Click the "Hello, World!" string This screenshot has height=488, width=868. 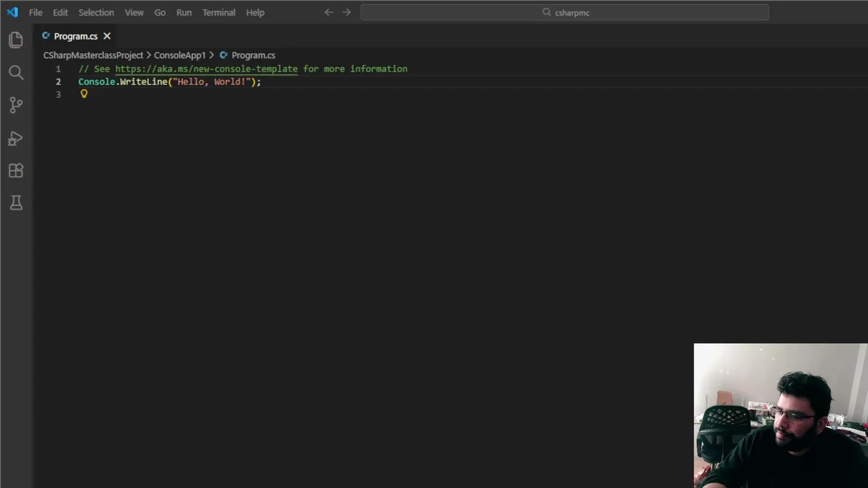[212, 81]
